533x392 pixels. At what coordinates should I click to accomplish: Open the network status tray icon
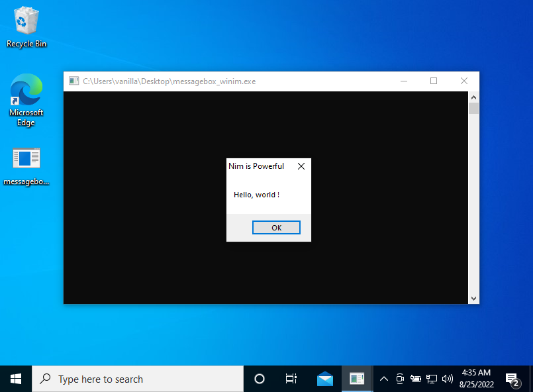pyautogui.click(x=432, y=379)
